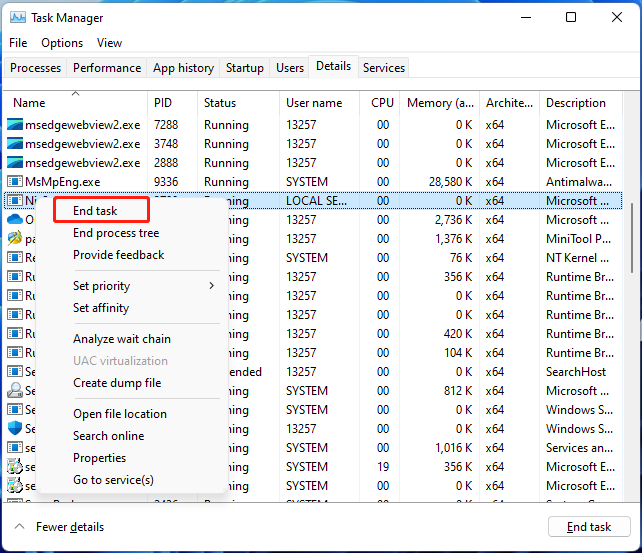Select the Details tab
The height and width of the screenshot is (553, 642).
(333, 66)
